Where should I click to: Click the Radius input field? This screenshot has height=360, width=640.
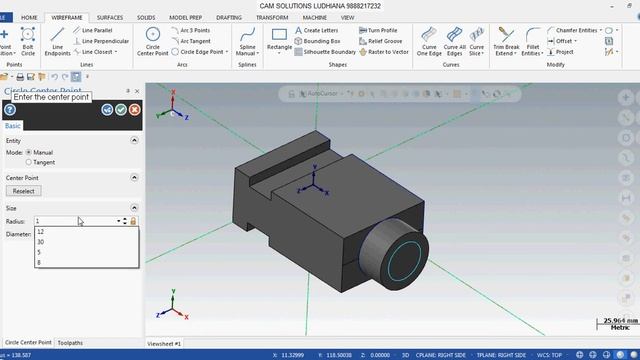(75, 221)
